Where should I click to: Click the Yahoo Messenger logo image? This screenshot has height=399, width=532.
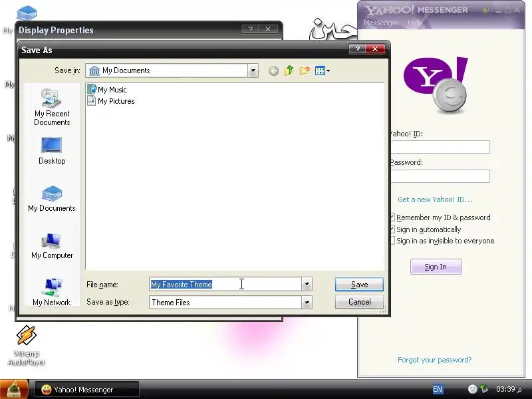[436, 85]
